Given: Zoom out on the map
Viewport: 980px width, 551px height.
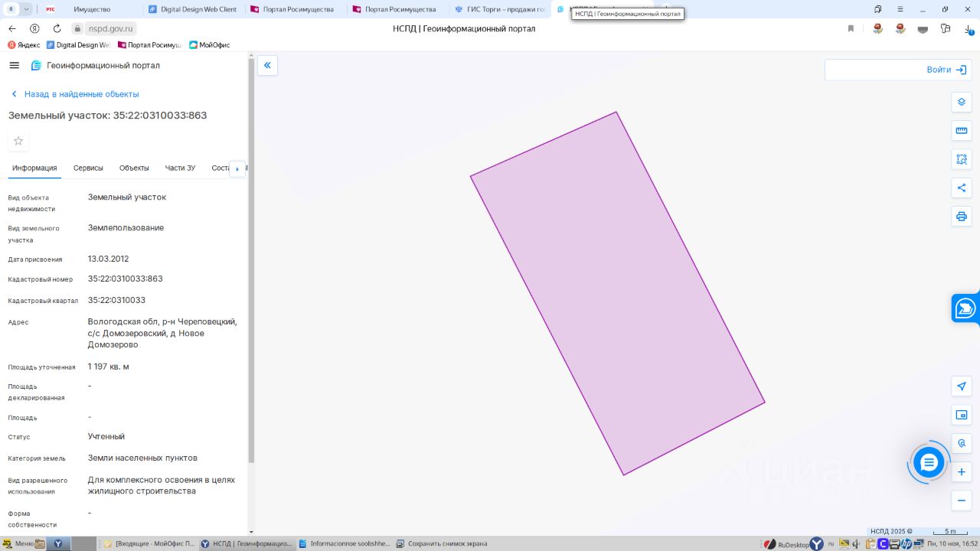Looking at the screenshot, I should point(962,500).
